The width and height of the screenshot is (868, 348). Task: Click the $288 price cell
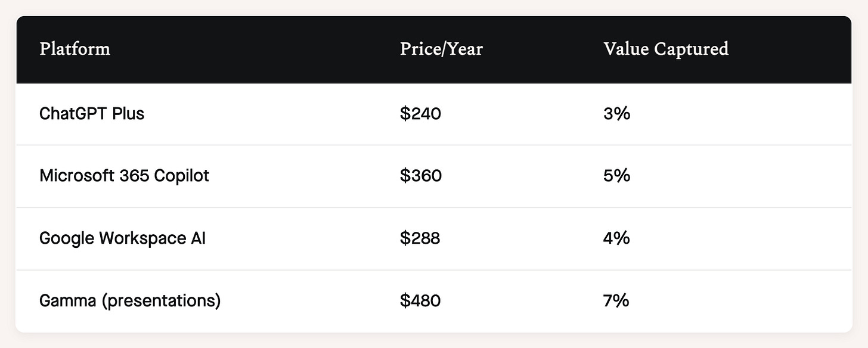pyautogui.click(x=420, y=238)
